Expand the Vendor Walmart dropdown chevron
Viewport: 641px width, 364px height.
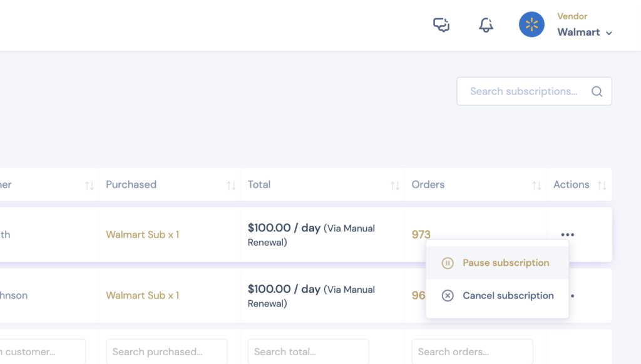coord(609,33)
